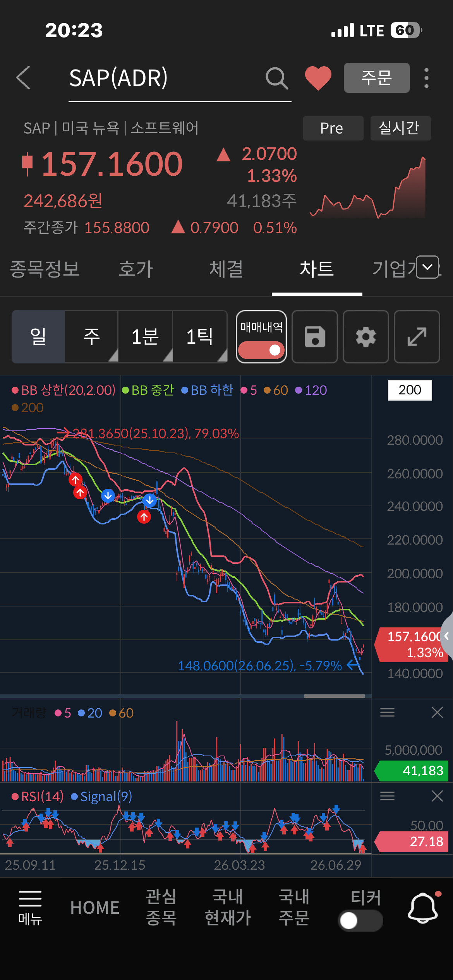Select the 일 daily chart period
Image resolution: width=453 pixels, height=980 pixels.
pos(38,336)
